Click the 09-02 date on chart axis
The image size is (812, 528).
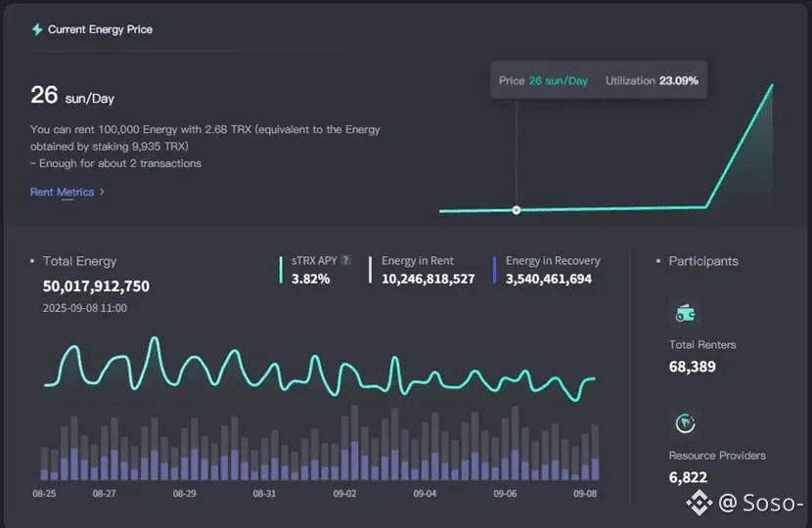click(344, 494)
